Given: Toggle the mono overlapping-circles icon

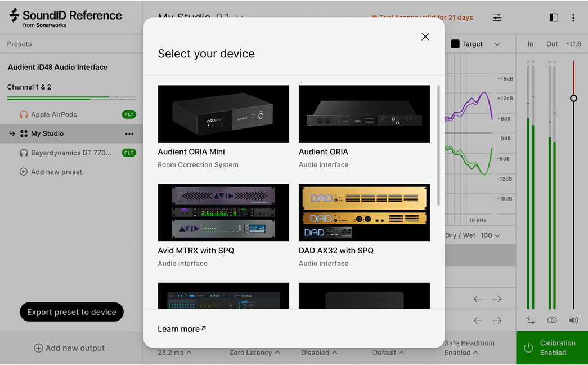Looking at the screenshot, I should (x=552, y=321).
